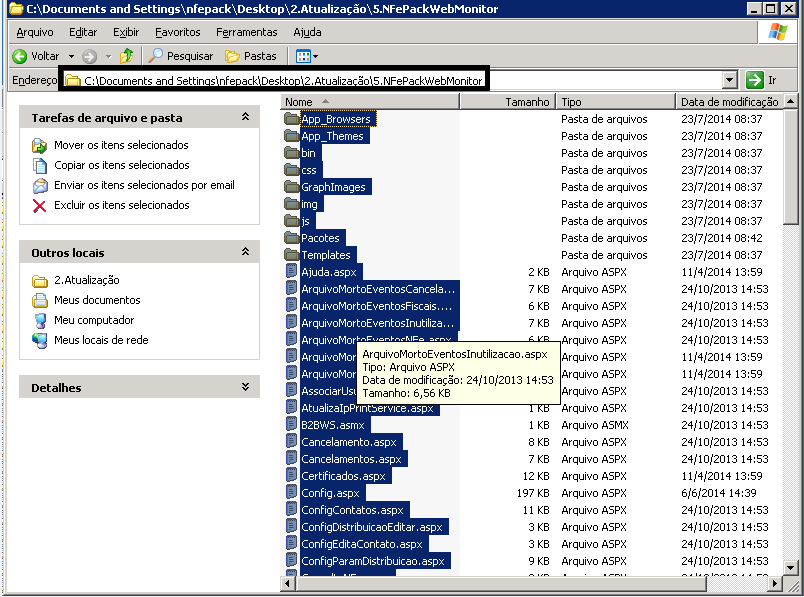Open the Voltar history dropdown arrow

(71, 56)
